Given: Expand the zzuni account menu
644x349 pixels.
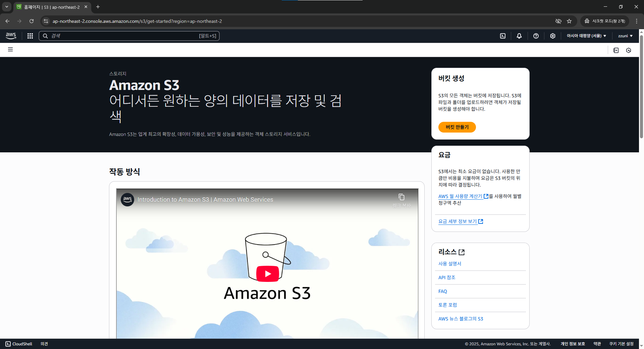Looking at the screenshot, I should (x=625, y=36).
